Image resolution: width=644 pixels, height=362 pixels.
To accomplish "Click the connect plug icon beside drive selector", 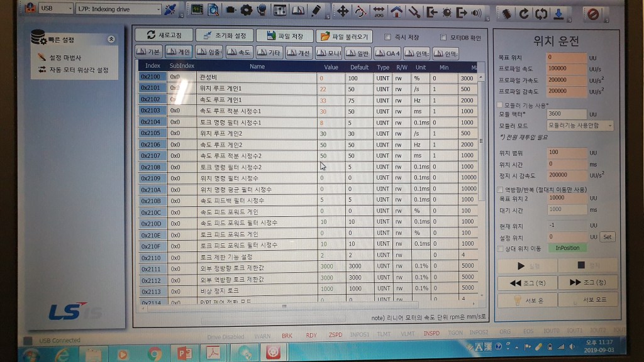I will click(x=170, y=10).
